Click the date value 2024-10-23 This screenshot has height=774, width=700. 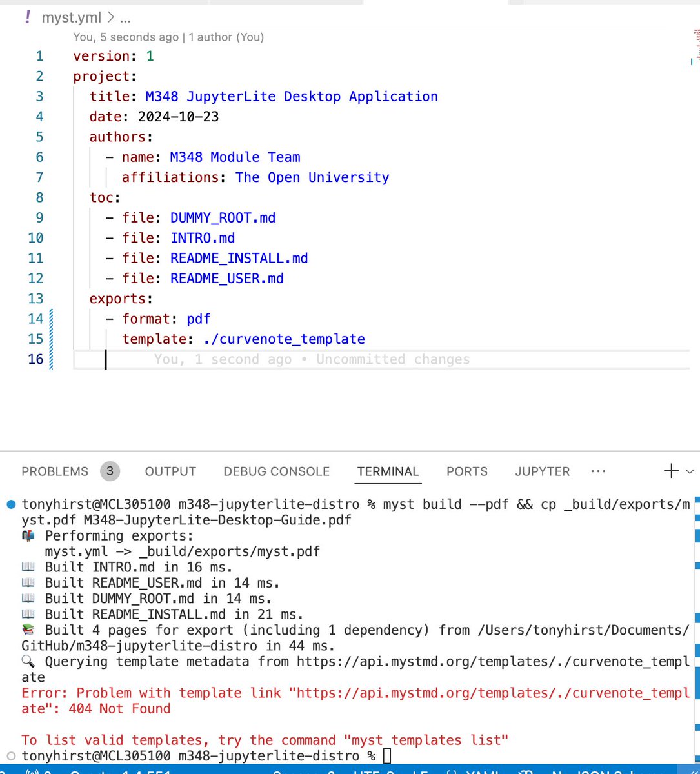point(178,117)
